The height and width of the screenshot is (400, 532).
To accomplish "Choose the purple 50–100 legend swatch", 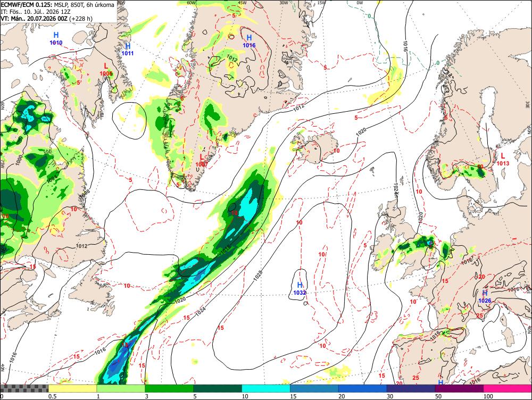I will coord(460,388).
